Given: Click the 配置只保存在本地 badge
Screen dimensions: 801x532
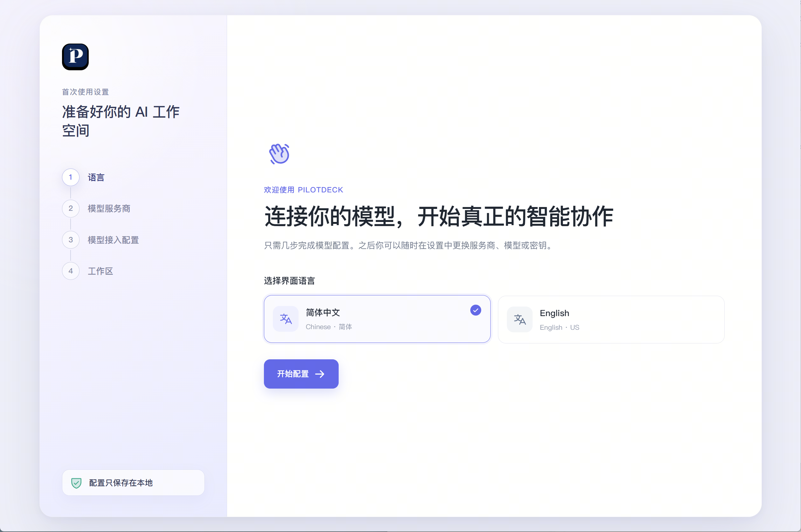Looking at the screenshot, I should [133, 483].
